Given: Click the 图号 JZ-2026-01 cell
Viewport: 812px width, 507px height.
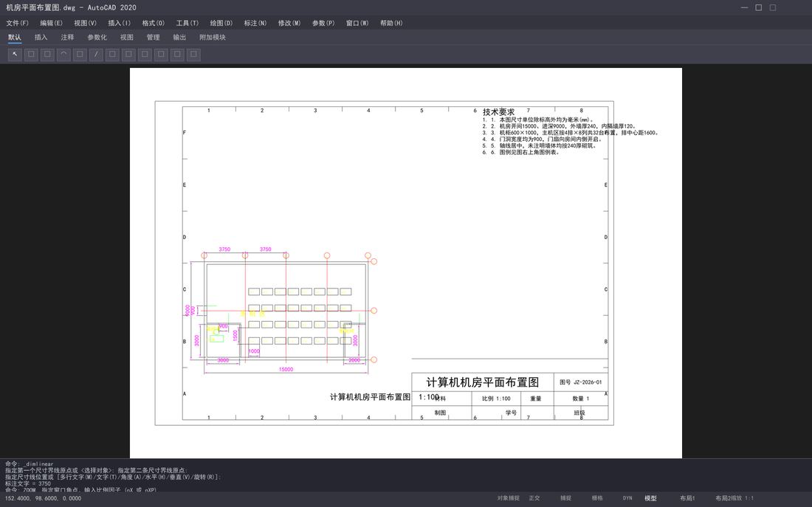Looking at the screenshot, I should click(580, 382).
